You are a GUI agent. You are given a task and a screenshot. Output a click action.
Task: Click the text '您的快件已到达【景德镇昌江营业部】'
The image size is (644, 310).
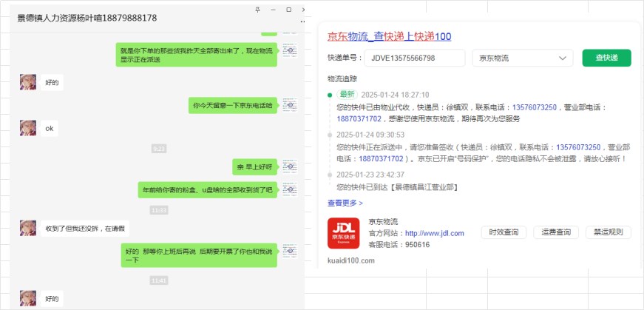pyautogui.click(x=398, y=187)
